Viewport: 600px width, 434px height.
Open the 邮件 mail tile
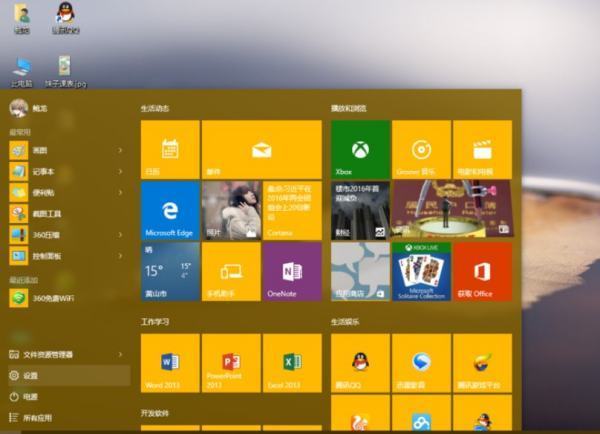pos(262,149)
